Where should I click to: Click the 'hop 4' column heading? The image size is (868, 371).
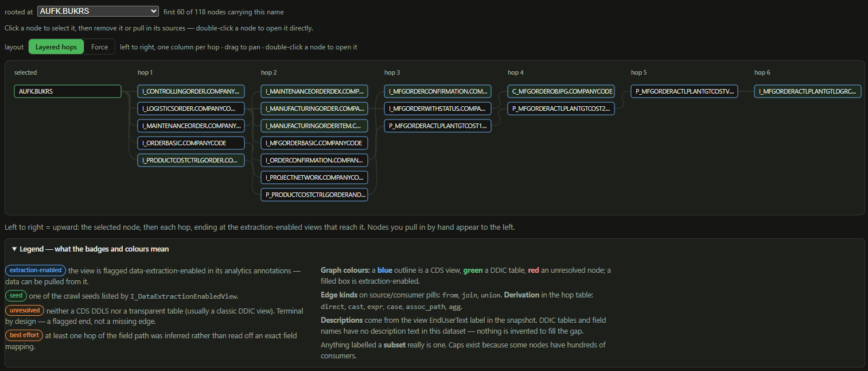(516, 72)
